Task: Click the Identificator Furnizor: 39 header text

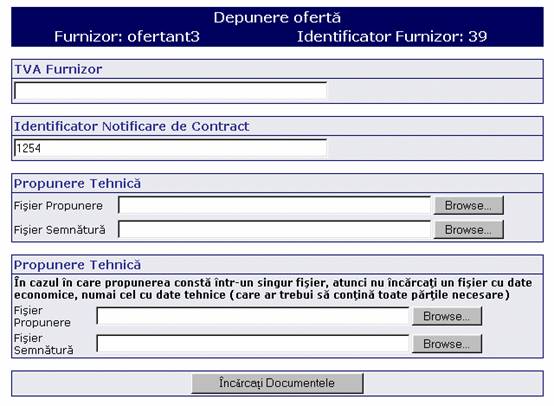Action: tap(392, 36)
